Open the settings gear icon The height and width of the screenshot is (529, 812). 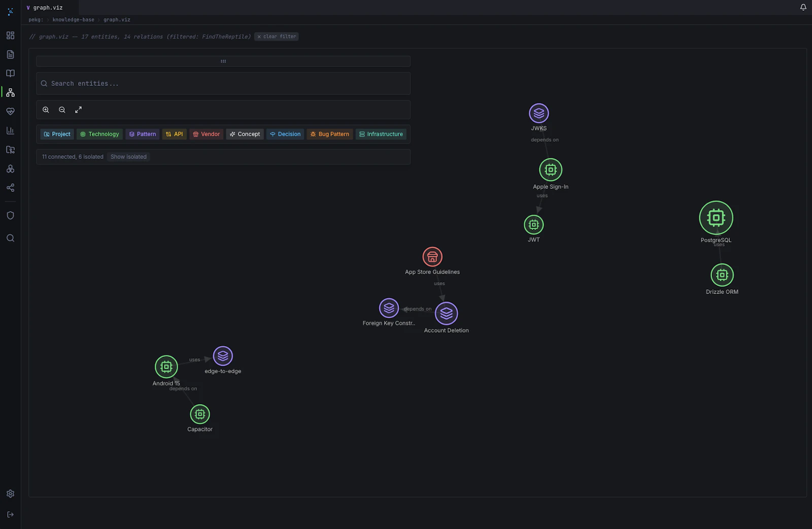pyautogui.click(x=10, y=493)
